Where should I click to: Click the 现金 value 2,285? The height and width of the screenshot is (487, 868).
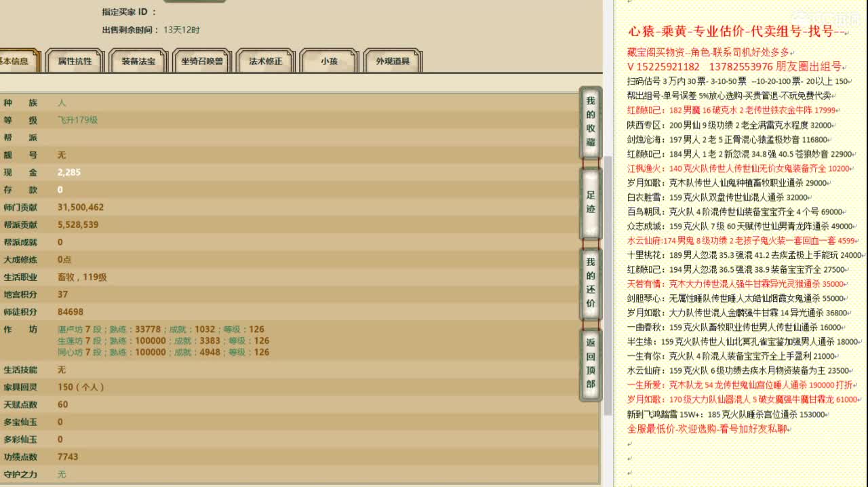69,172
